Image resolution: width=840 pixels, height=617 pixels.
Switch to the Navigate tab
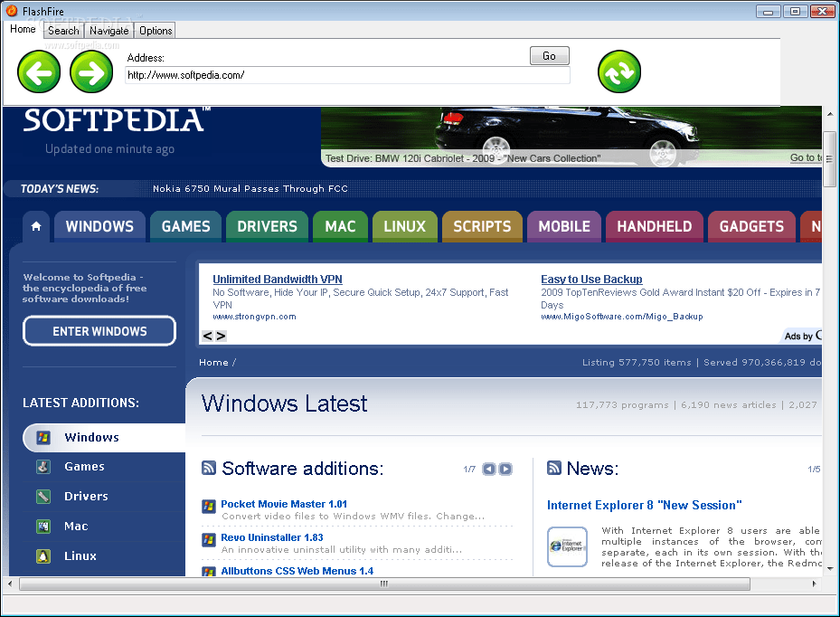tap(109, 31)
